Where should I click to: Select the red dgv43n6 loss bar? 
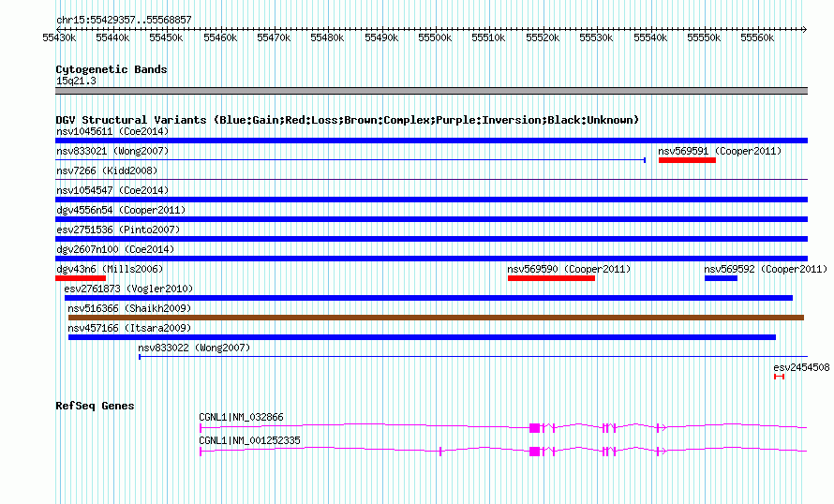[x=81, y=278]
